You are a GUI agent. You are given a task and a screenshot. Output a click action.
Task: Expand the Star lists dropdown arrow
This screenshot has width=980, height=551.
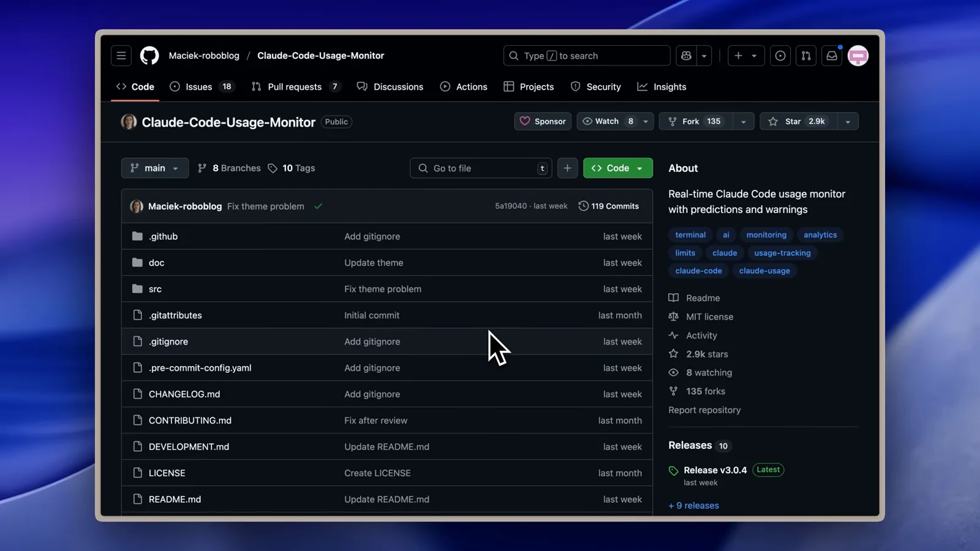click(x=848, y=121)
